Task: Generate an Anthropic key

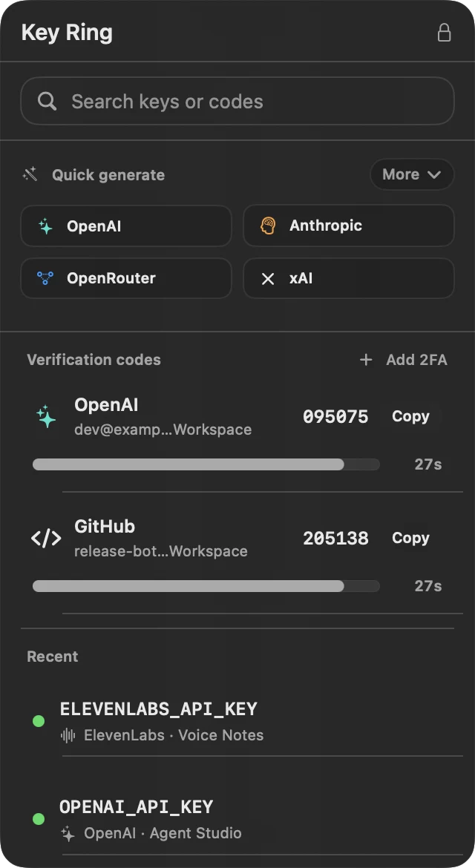Action: (x=349, y=226)
